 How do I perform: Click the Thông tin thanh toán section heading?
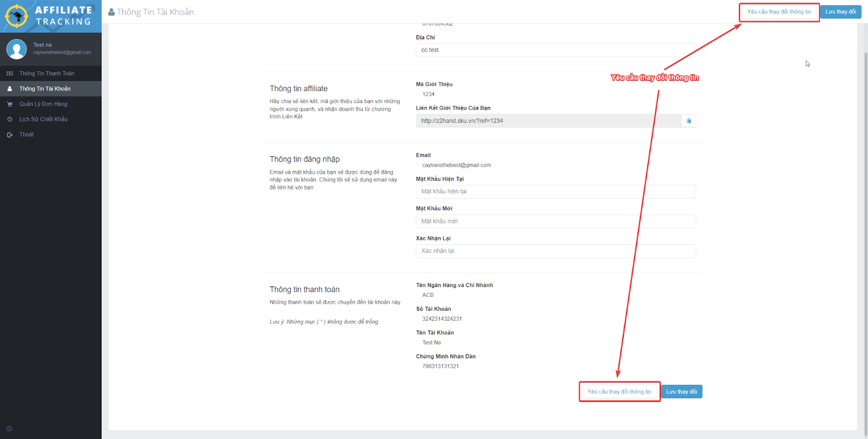pos(304,289)
